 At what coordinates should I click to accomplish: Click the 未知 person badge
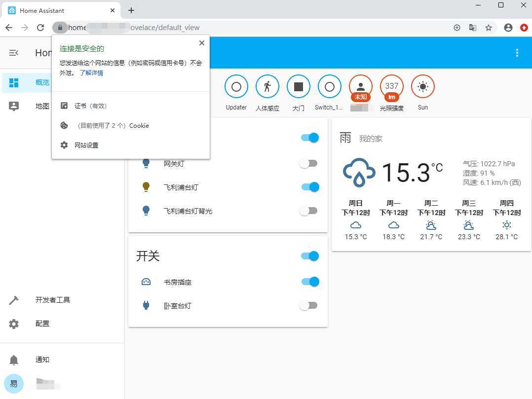361,87
